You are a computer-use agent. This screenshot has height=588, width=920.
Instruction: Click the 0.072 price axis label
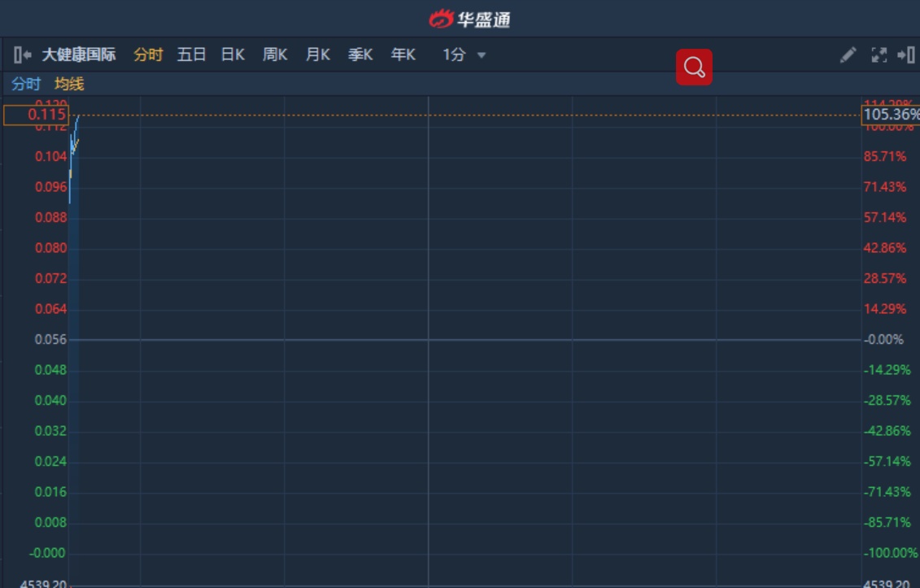(x=50, y=279)
